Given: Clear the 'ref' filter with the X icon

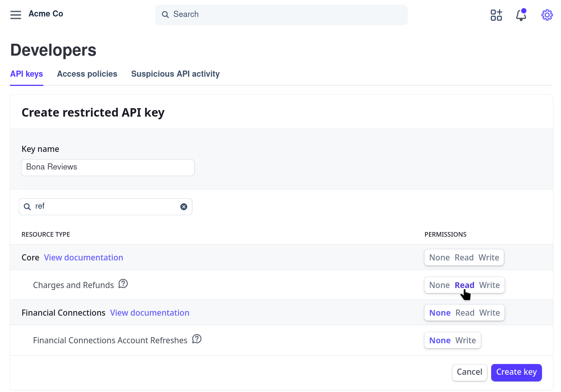Looking at the screenshot, I should click(184, 207).
